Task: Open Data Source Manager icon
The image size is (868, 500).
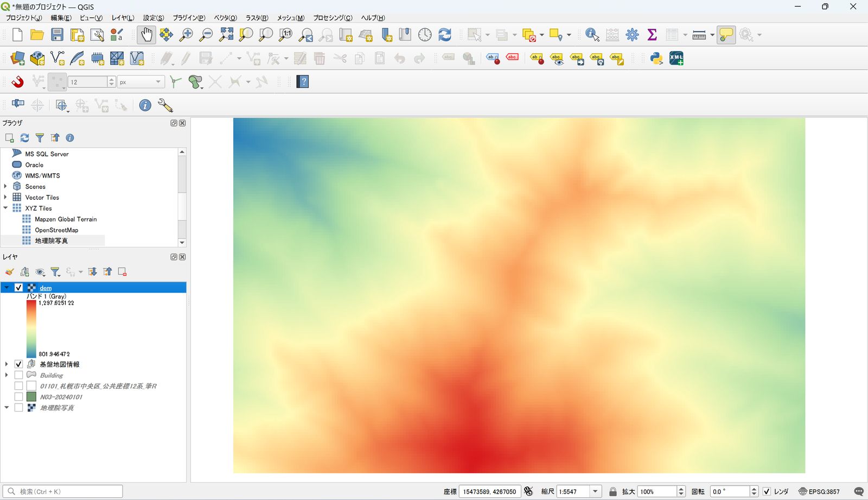Action: tap(17, 58)
